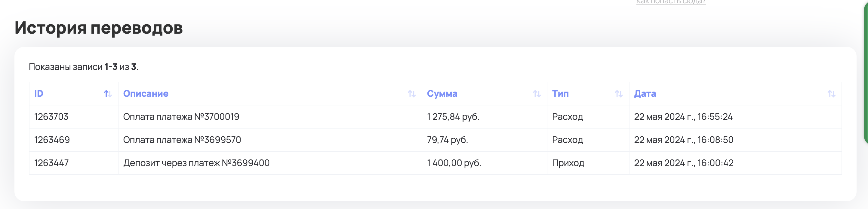This screenshot has height=209, width=868.
Task: Sort by the Описание header text
Action: point(146,94)
